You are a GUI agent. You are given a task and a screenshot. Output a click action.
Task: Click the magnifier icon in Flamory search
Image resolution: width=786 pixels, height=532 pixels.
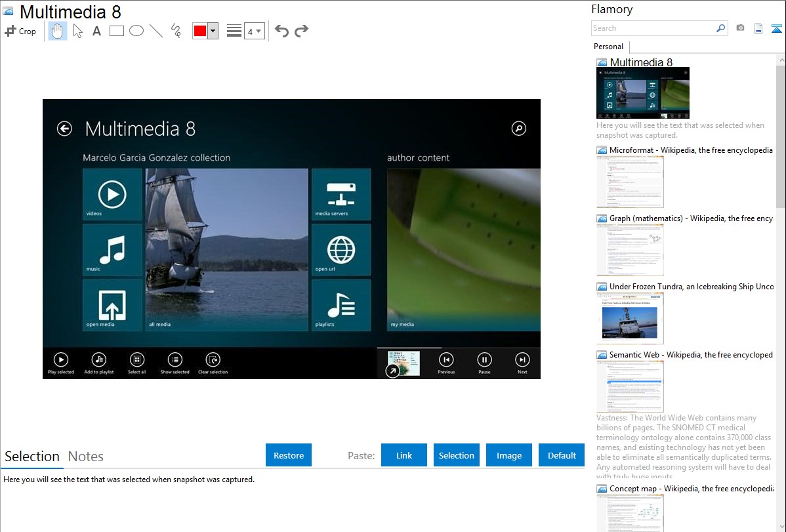(x=720, y=28)
